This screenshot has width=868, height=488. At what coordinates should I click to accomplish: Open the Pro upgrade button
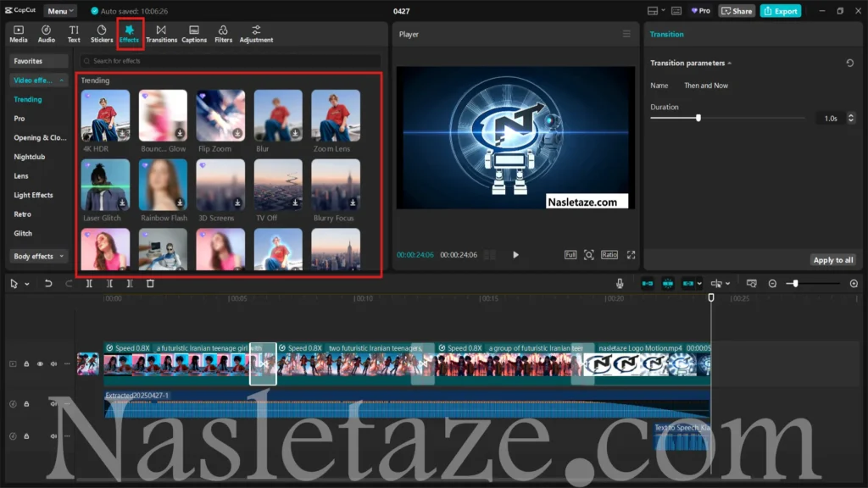[700, 11]
